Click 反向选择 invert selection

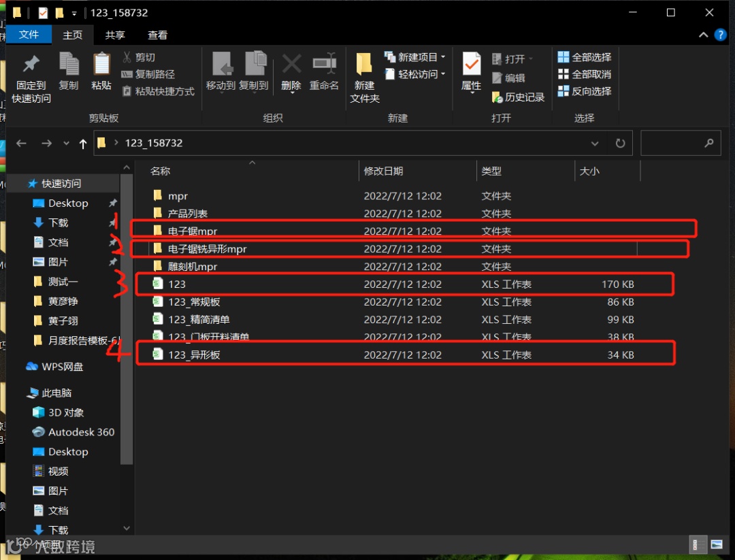(585, 91)
